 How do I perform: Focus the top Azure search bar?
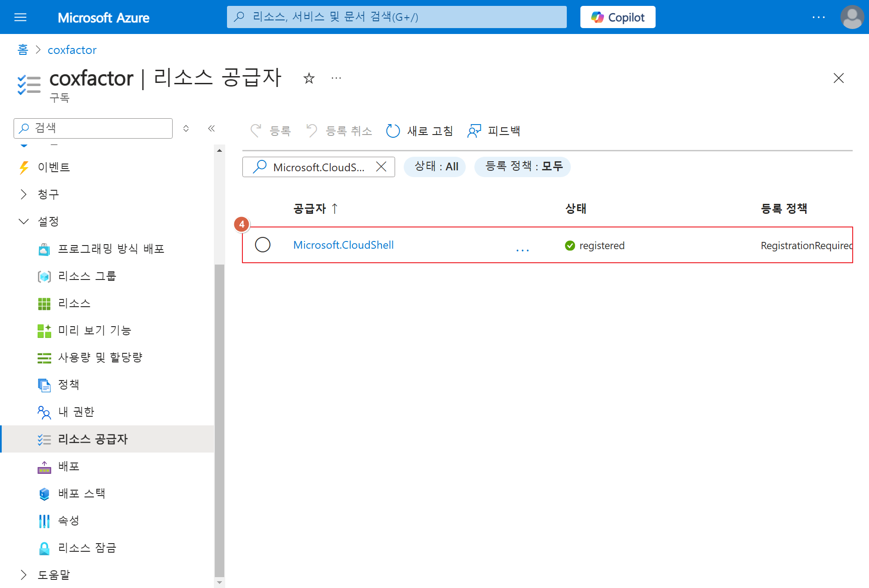(x=396, y=17)
